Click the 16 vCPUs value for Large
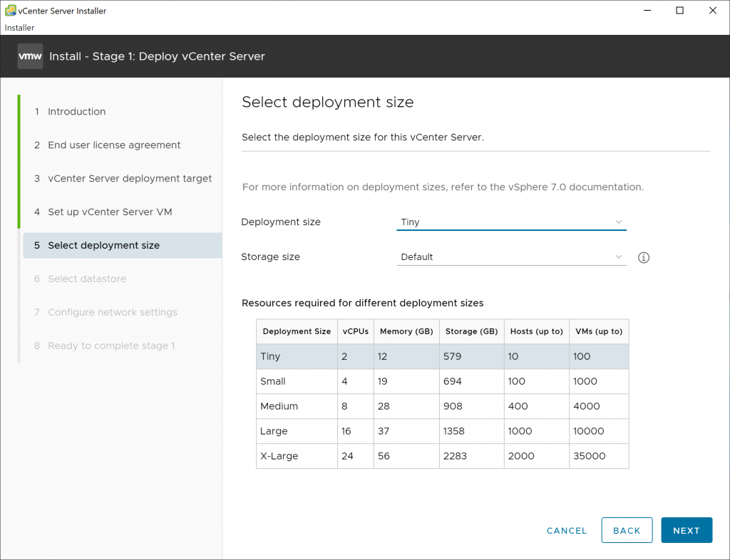Screen dimensions: 730x560 pos(346,431)
